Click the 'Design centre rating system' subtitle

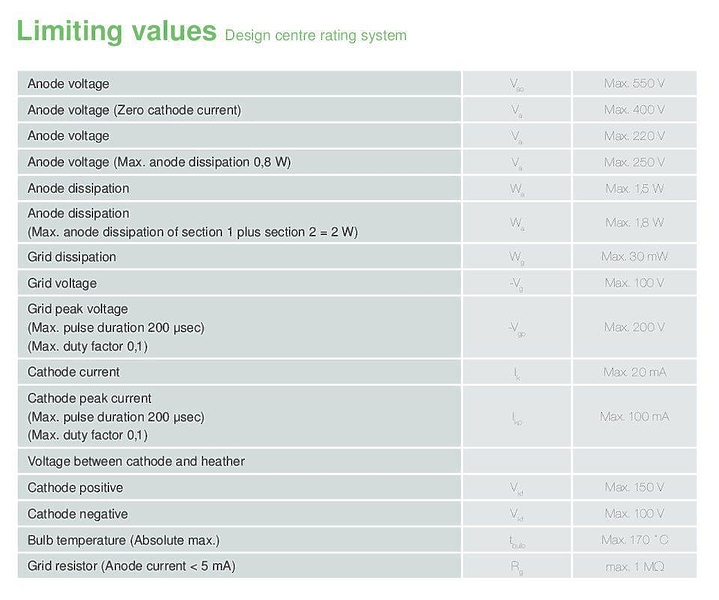click(316, 36)
